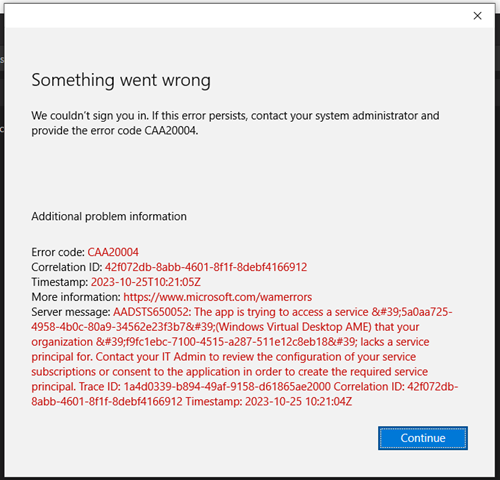Image resolution: width=500 pixels, height=480 pixels.
Task: Select the timestamp value 2023-10-25T10:21:05Z
Action: pyautogui.click(x=146, y=282)
